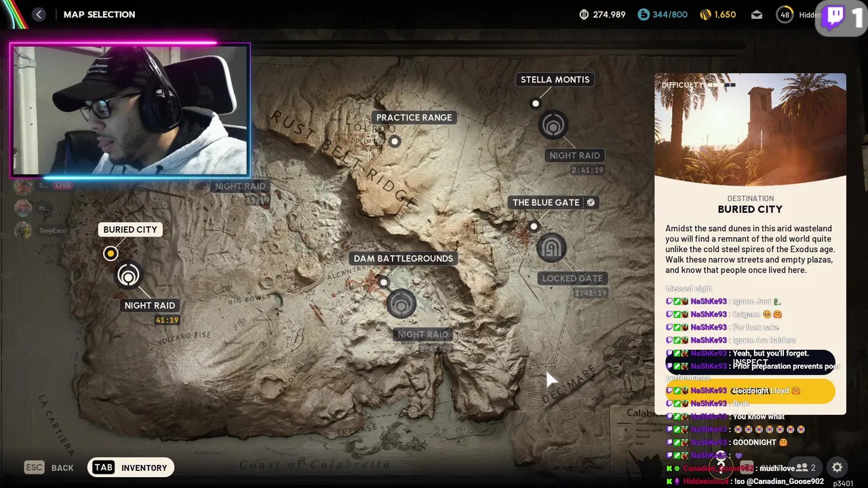Click the Canadian_Goose902 'much love' chat message
This screenshot has width=868, height=488.
[731, 468]
